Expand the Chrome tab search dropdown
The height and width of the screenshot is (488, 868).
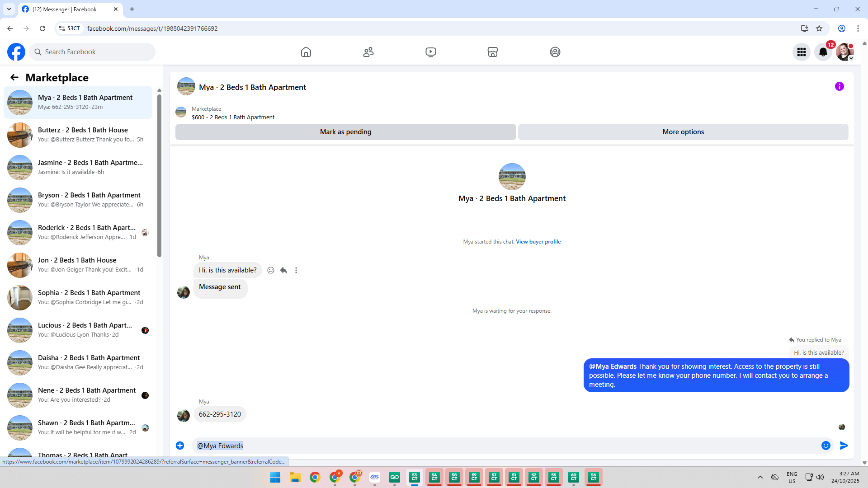coord(9,9)
